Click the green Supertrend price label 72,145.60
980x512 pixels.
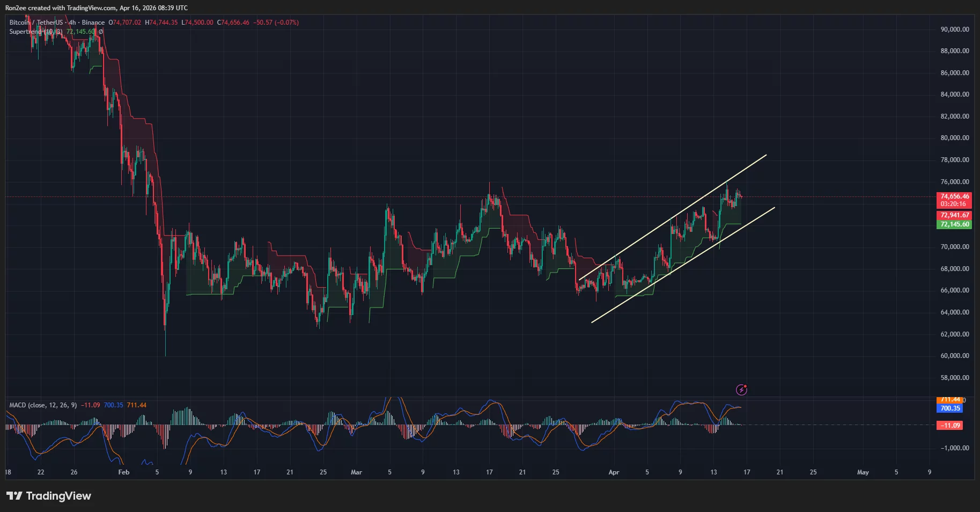click(954, 225)
